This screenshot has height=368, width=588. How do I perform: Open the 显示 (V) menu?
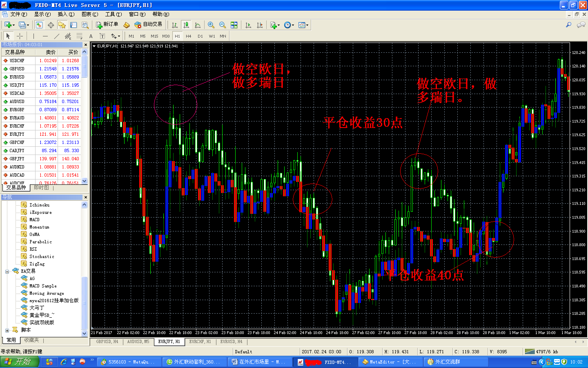[42, 14]
